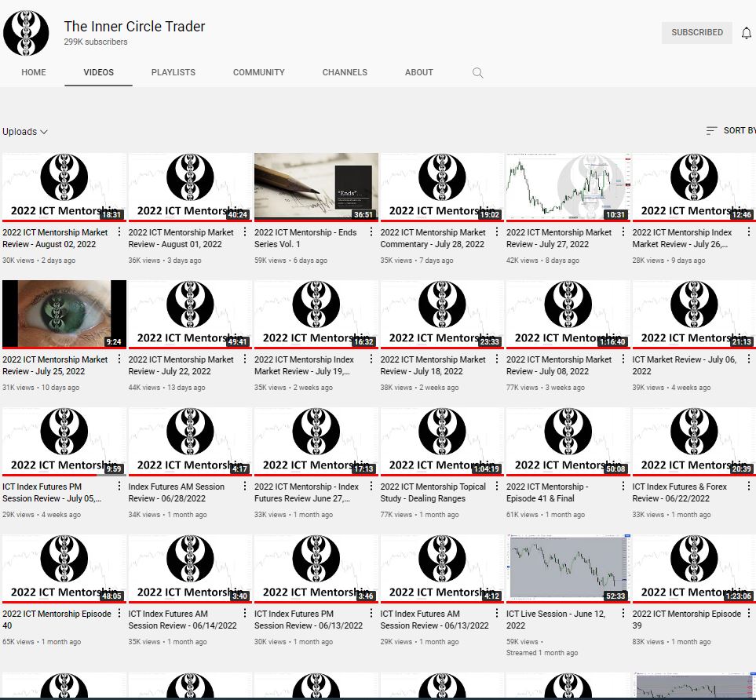Open options menu for July 27, 2022 review
Viewport: 756px width, 700px height.
(623, 232)
